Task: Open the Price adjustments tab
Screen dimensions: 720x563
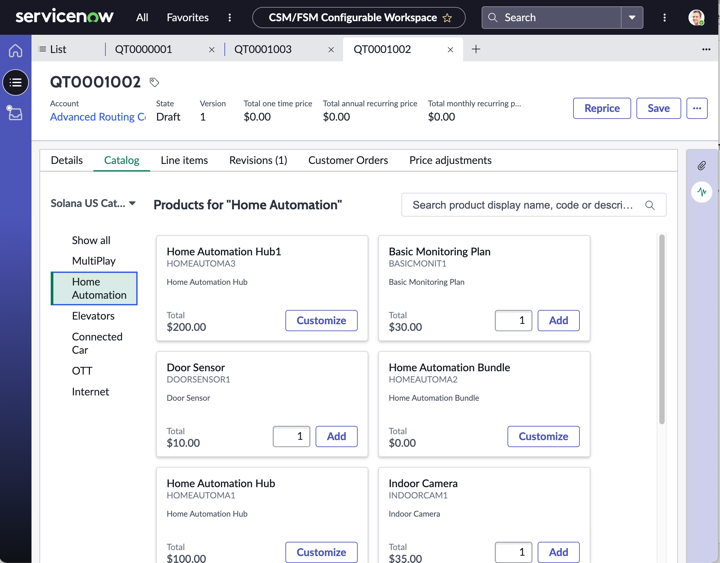Action: point(450,160)
